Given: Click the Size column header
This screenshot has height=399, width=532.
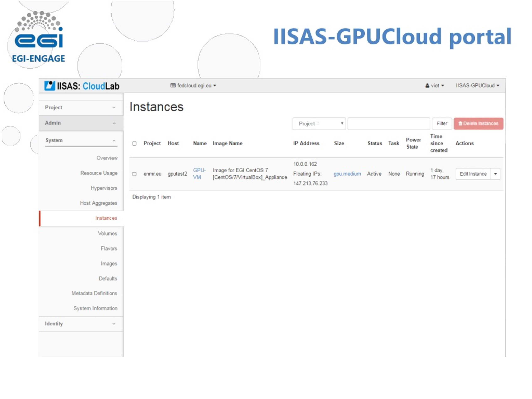Looking at the screenshot, I should point(339,143).
